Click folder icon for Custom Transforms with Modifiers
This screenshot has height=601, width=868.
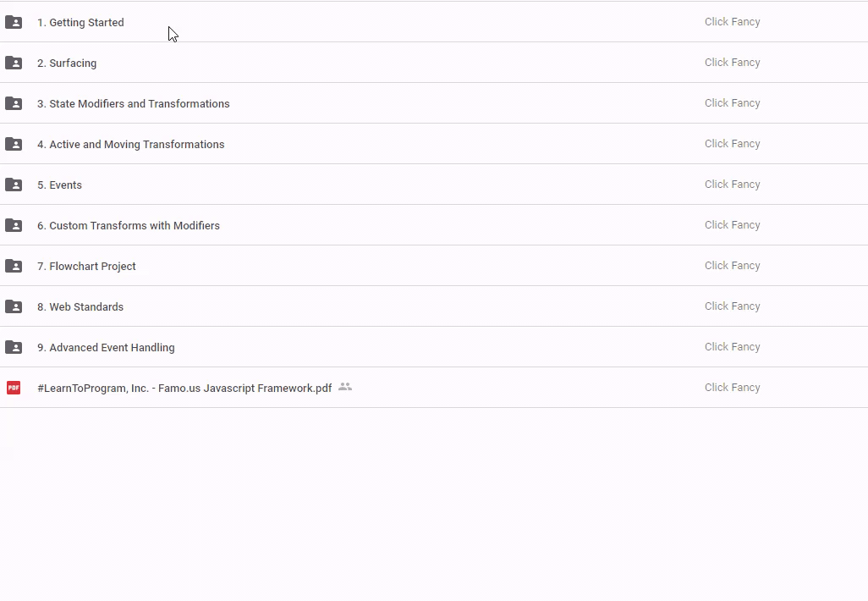tap(14, 225)
